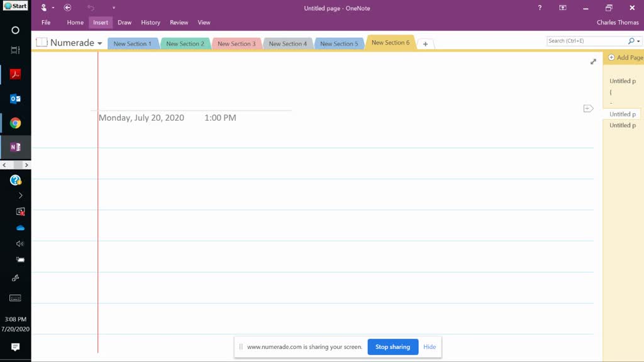This screenshot has height=362, width=644.
Task: Click the Stop sharing button
Action: tap(392, 347)
